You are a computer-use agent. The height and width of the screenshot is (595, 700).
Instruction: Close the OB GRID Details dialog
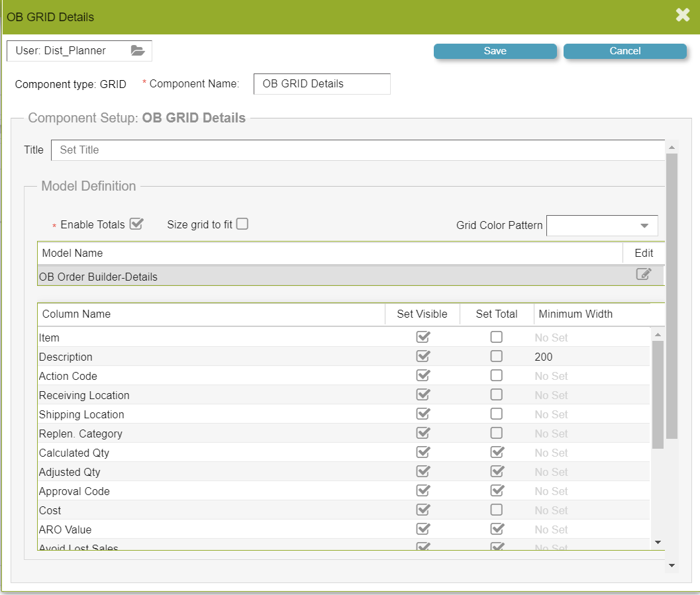(683, 15)
